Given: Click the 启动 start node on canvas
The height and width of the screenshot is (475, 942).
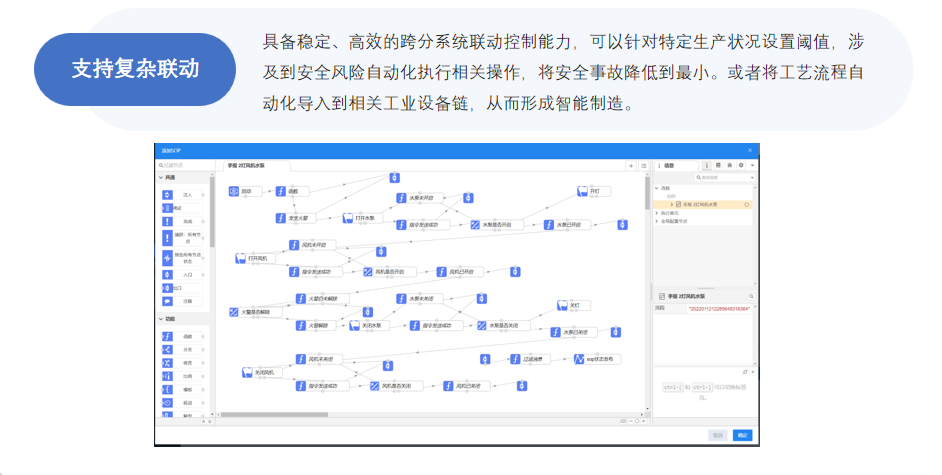Looking at the screenshot, I should (242, 190).
